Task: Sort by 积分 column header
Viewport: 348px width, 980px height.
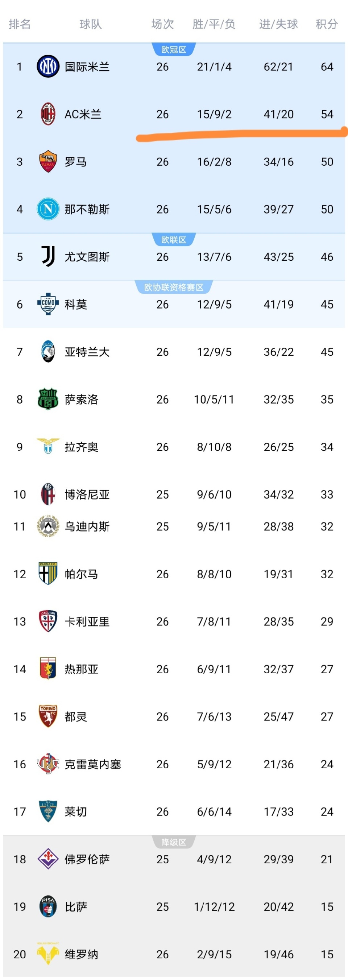Action: tap(327, 24)
